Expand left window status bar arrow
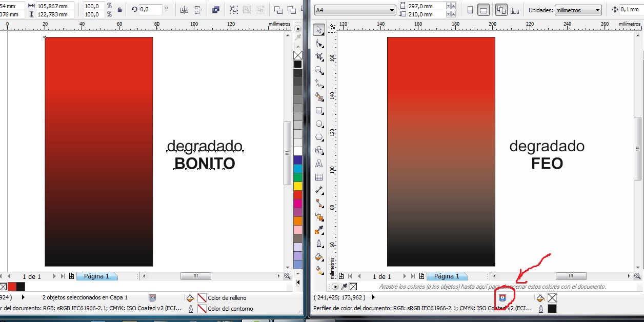Viewport: 644px width, 322px height. (24, 297)
